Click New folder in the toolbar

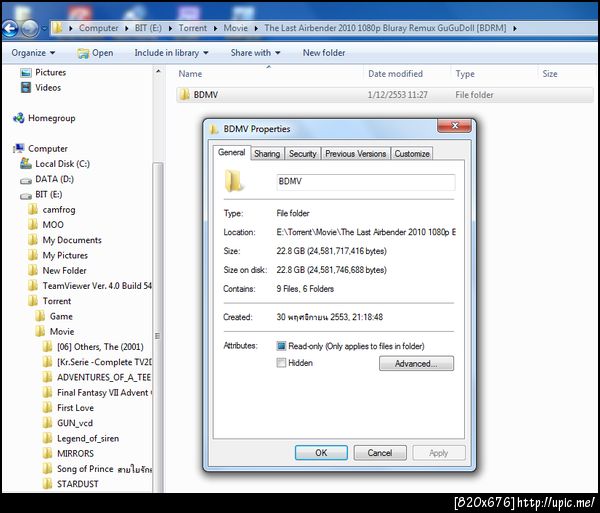[324, 53]
